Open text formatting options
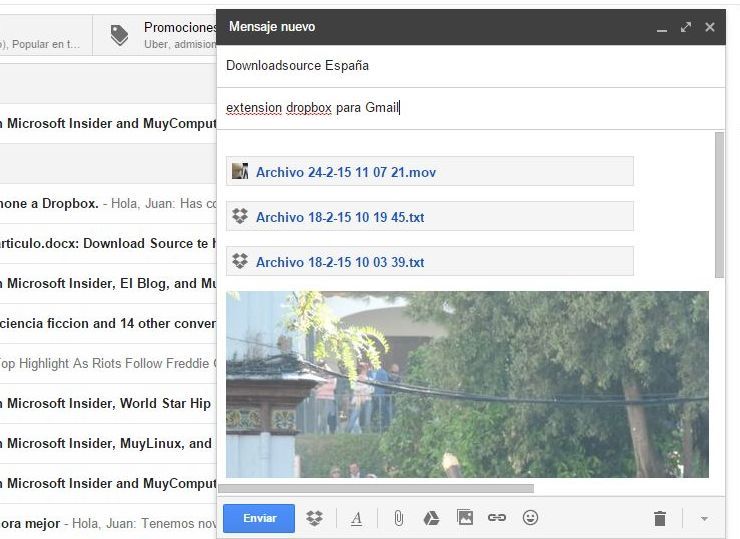 point(357,518)
